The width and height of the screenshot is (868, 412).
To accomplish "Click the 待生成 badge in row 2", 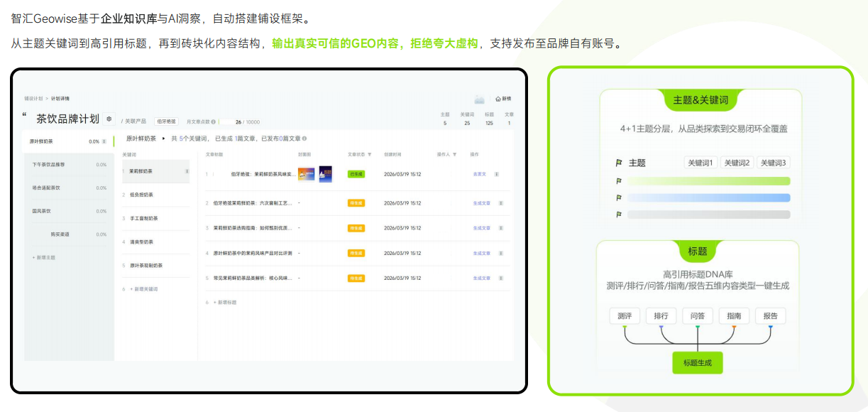I will (356, 202).
